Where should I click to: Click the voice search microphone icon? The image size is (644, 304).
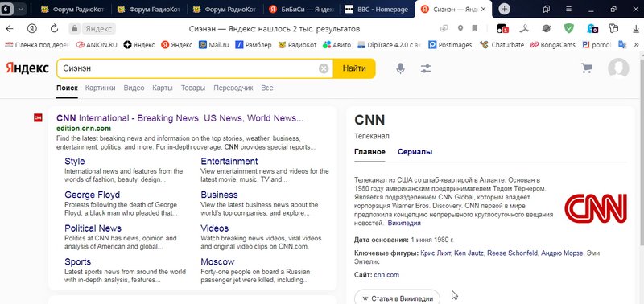(x=400, y=68)
